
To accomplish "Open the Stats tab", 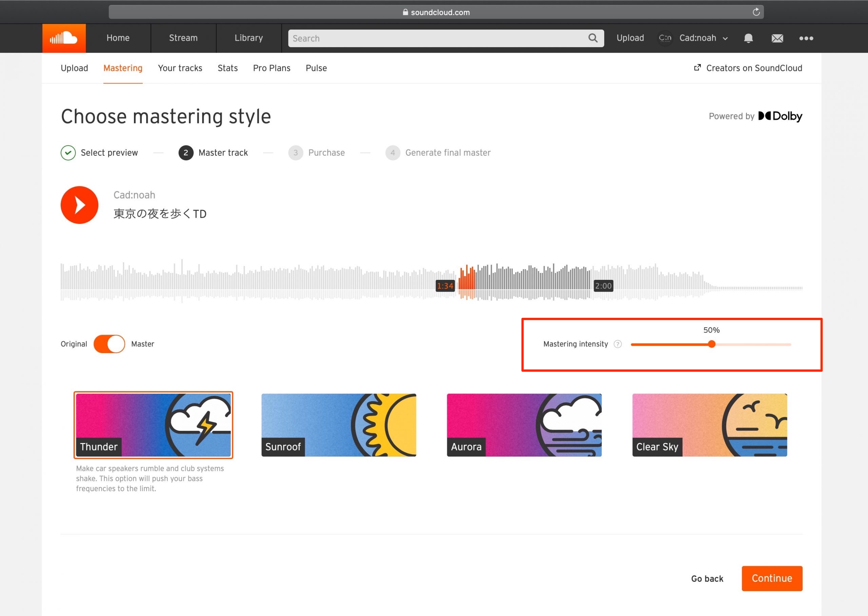I will pyautogui.click(x=228, y=68).
